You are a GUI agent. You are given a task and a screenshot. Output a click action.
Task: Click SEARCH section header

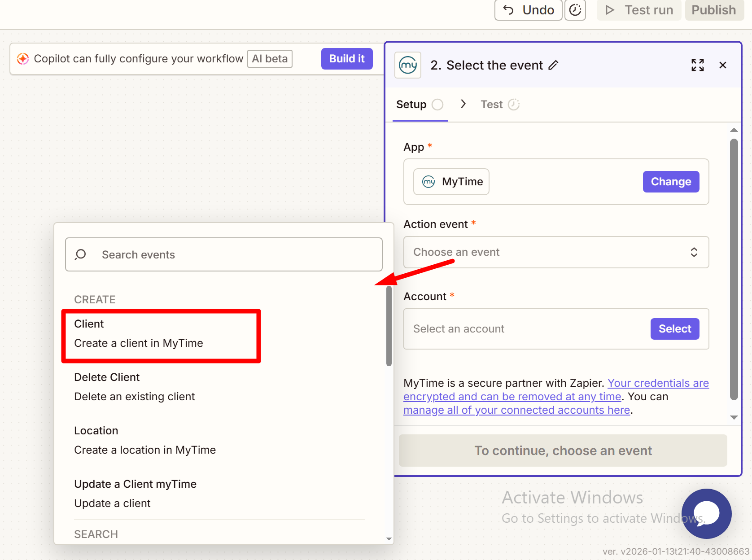[96, 534]
